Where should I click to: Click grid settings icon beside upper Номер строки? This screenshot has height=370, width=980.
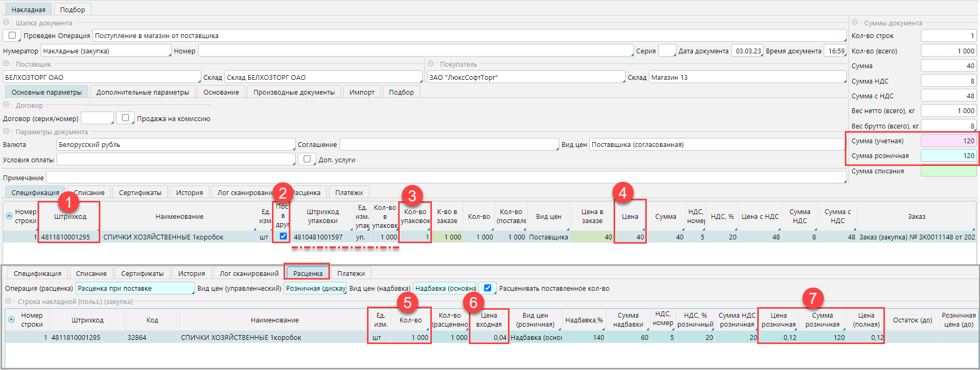pos(9,216)
